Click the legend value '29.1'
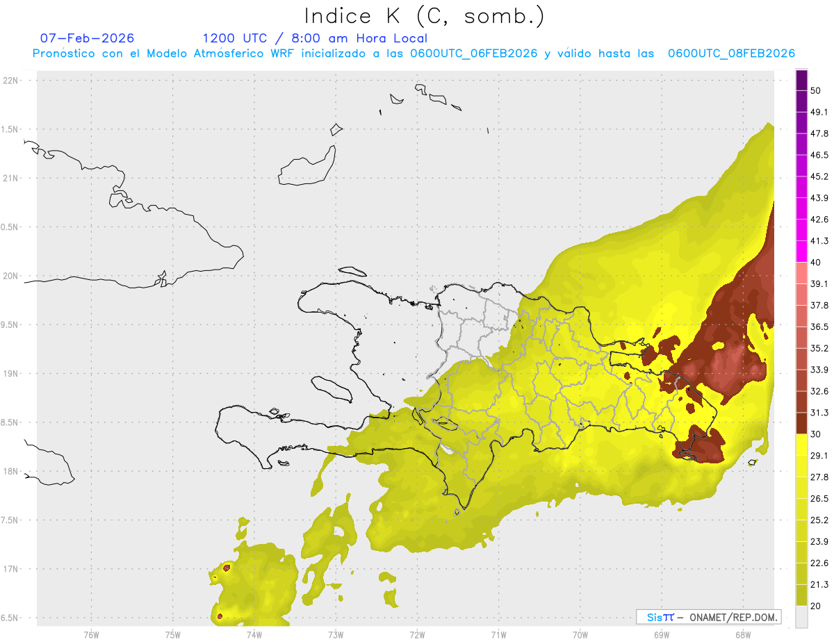Viewport: 834px width, 644px height. tap(819, 456)
